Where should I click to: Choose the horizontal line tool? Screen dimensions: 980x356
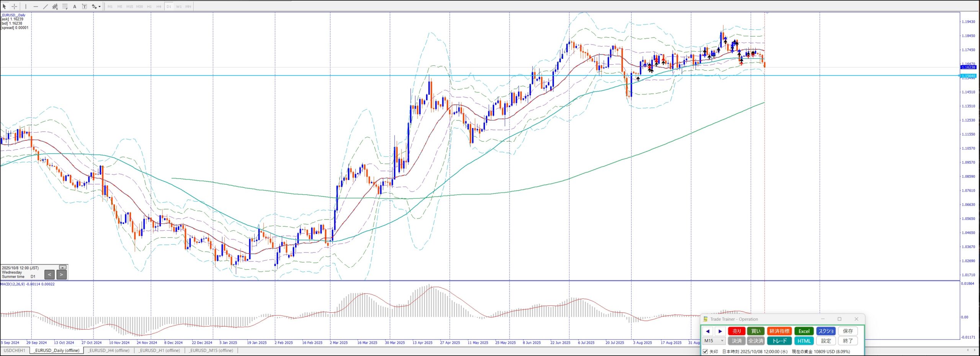pos(36,7)
